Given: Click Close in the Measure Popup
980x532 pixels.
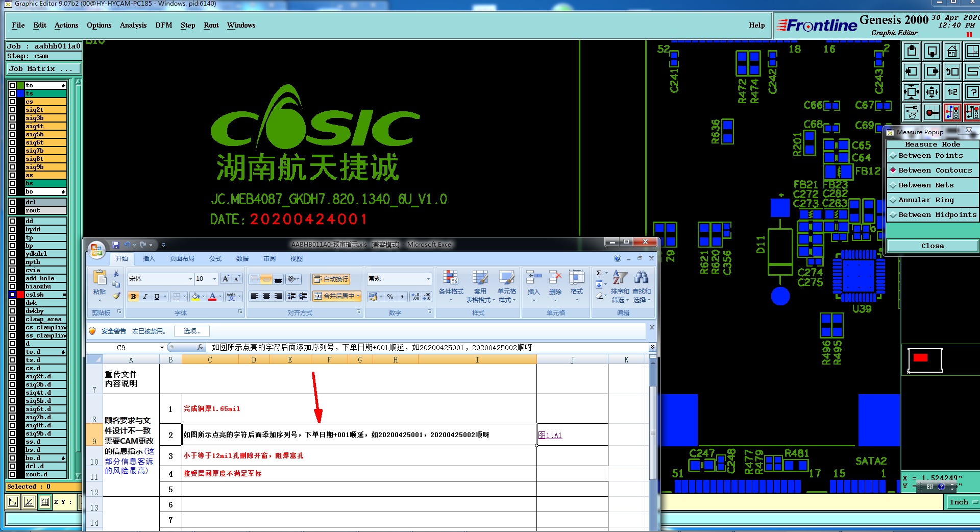Looking at the screenshot, I should click(932, 246).
